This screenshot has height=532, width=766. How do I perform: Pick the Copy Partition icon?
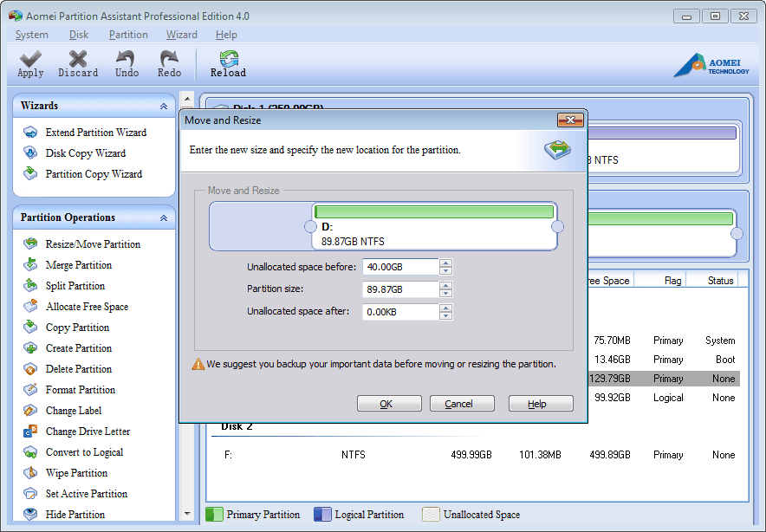pyautogui.click(x=30, y=327)
